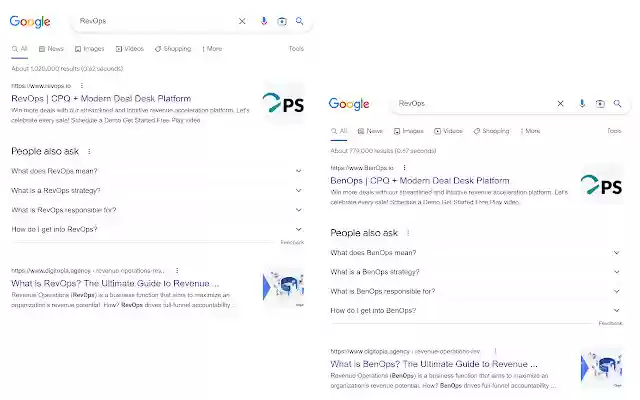Open options dots next to revops.io URL
640x400 pixels.
pyautogui.click(x=82, y=86)
